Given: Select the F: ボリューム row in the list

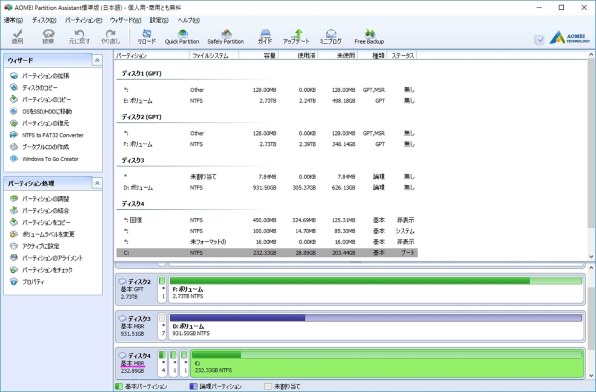Looking at the screenshot, I should coord(267,144).
